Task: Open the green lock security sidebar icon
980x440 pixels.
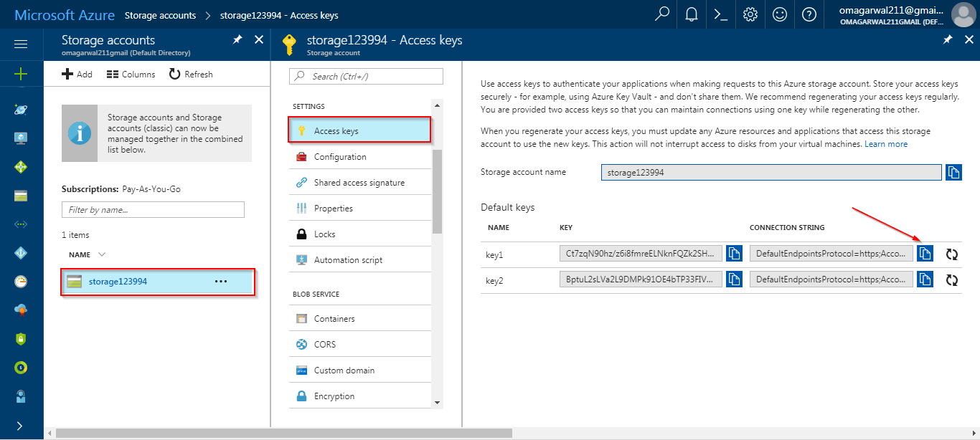Action: coord(21,339)
